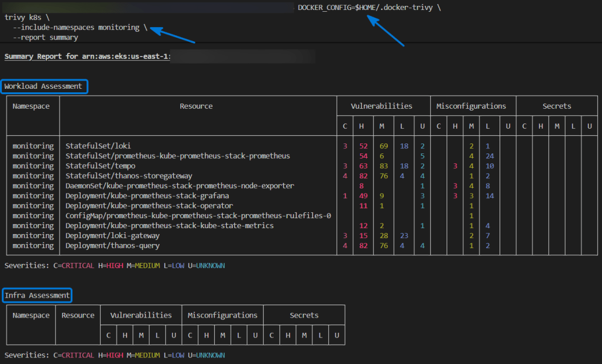Screen dimensions: 602x364
Task: Click 'monitoring' namespace in the thanos-query row
Action: tap(33, 246)
